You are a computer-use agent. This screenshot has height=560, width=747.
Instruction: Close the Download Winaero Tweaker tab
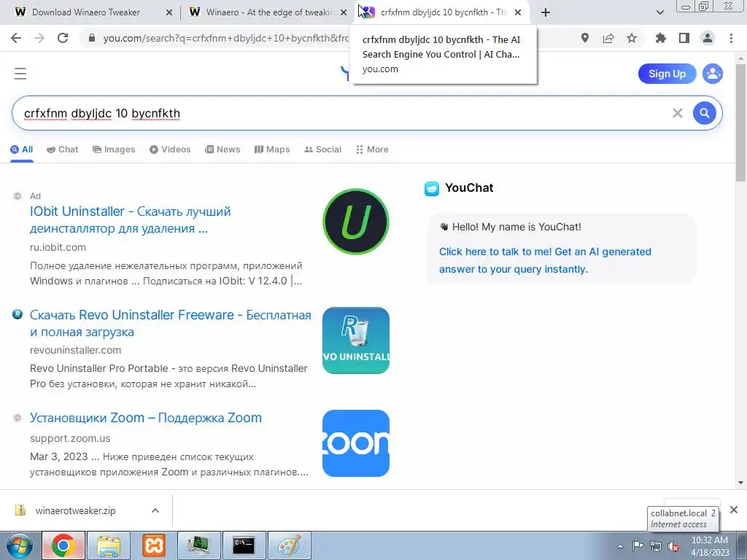169,13
